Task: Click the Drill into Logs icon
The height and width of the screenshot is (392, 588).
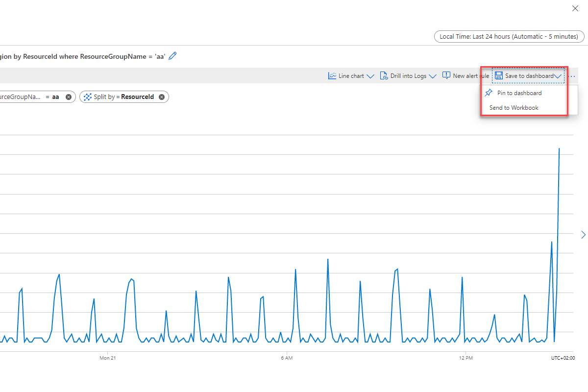Action: coord(384,75)
